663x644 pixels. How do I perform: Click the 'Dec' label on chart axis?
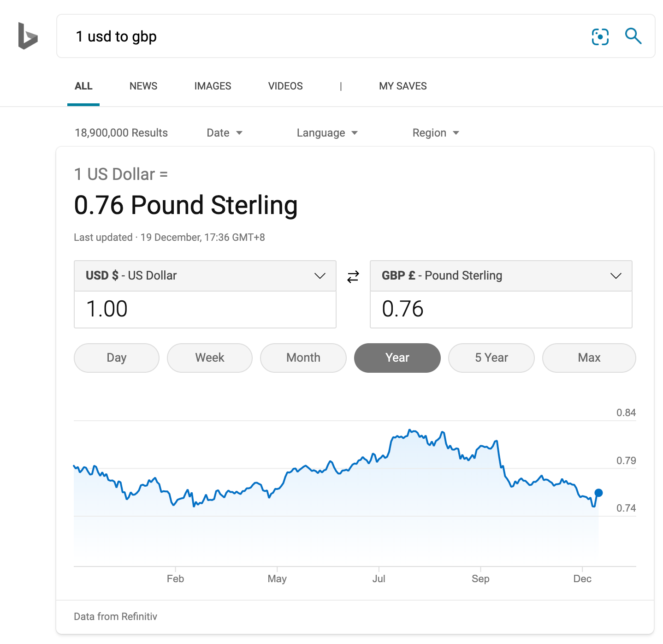582,579
